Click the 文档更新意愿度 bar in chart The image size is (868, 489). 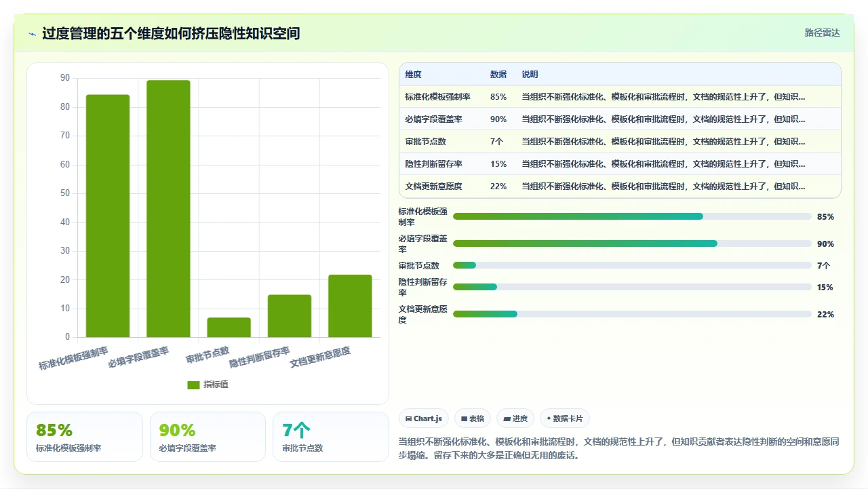(x=350, y=306)
